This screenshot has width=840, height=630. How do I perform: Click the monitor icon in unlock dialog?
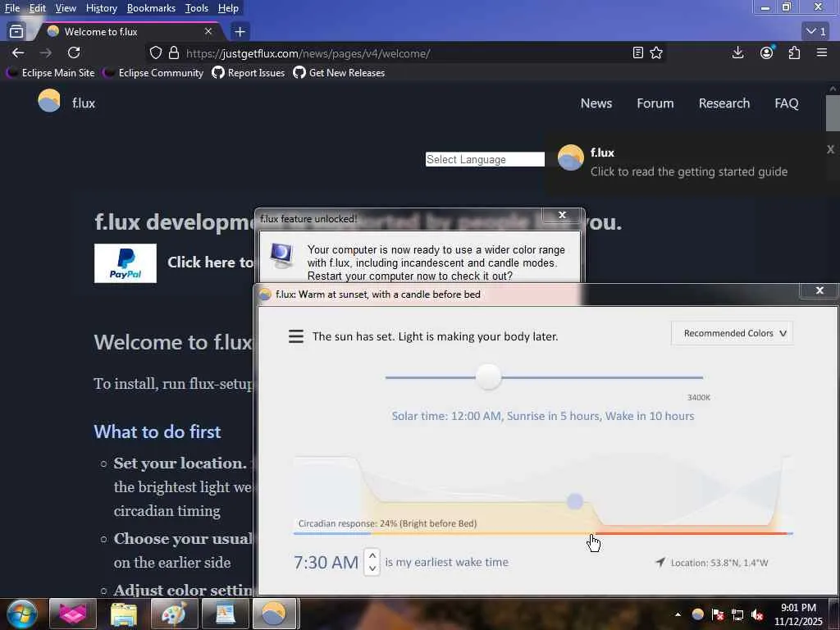282,255
